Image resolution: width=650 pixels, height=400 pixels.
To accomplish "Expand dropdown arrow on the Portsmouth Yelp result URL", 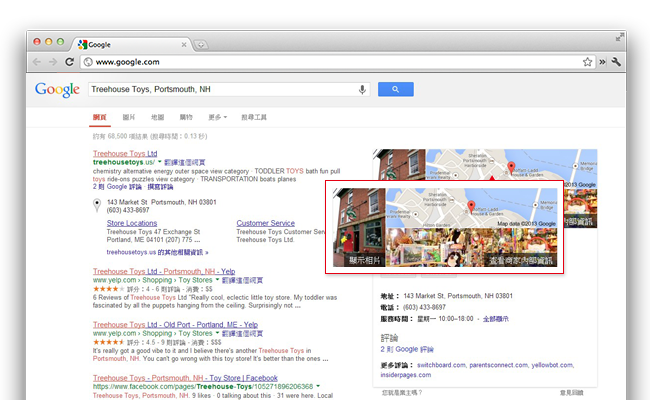I will [217, 280].
